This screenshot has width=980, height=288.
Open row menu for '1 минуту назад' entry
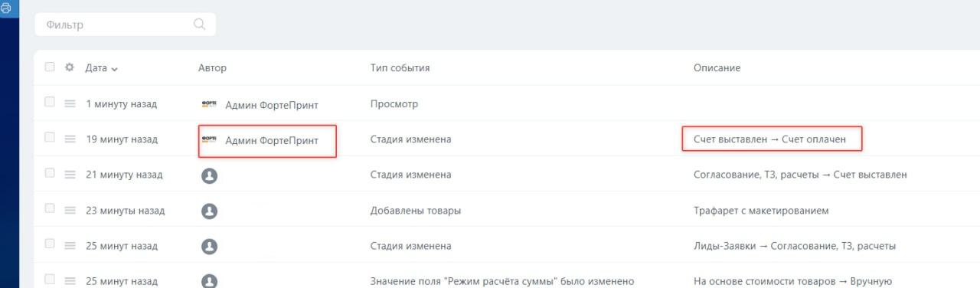[70, 103]
